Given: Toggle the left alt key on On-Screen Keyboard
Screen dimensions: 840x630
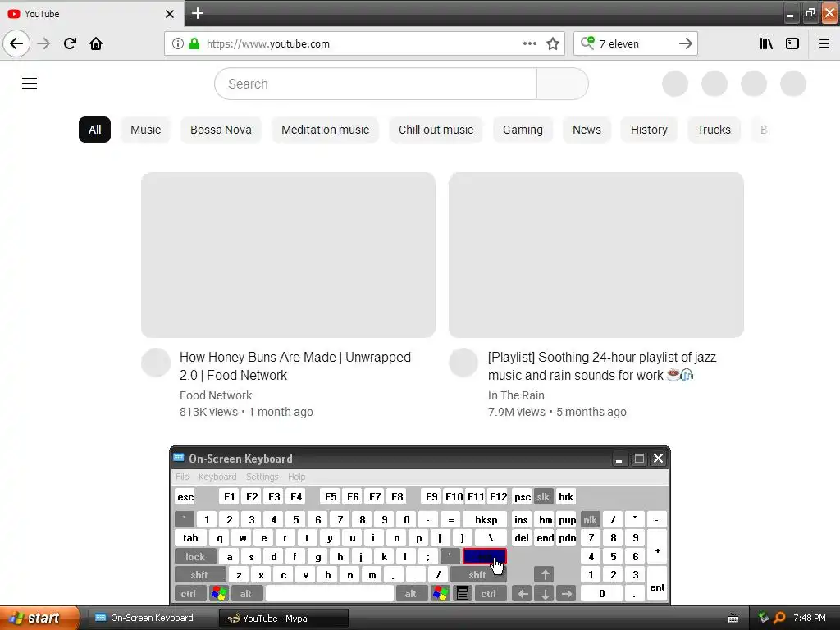Looking at the screenshot, I should pos(245,594).
